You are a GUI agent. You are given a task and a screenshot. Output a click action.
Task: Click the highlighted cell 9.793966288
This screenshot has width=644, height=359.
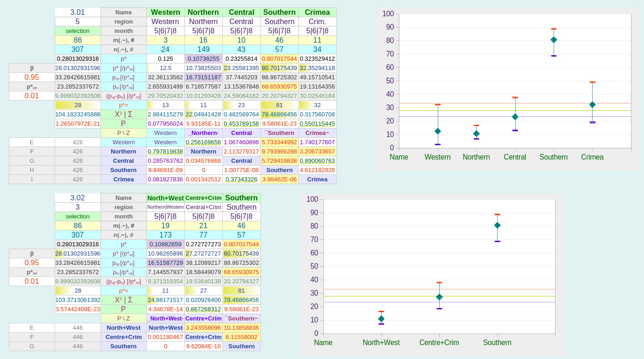pyautogui.click(x=279, y=152)
